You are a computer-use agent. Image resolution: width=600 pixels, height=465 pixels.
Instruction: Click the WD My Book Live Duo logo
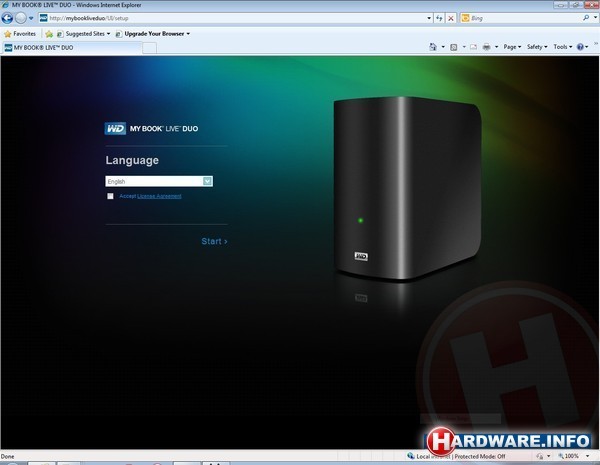coord(152,129)
